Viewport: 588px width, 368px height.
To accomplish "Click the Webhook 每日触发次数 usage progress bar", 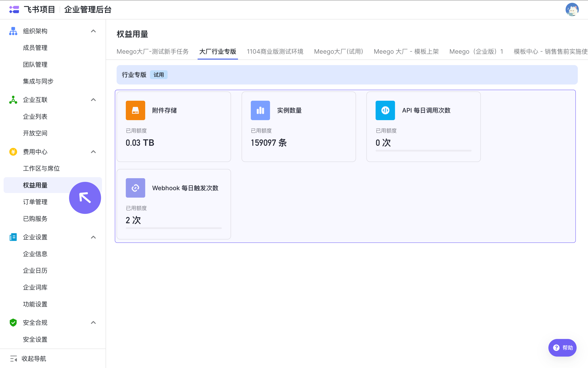I will click(174, 228).
